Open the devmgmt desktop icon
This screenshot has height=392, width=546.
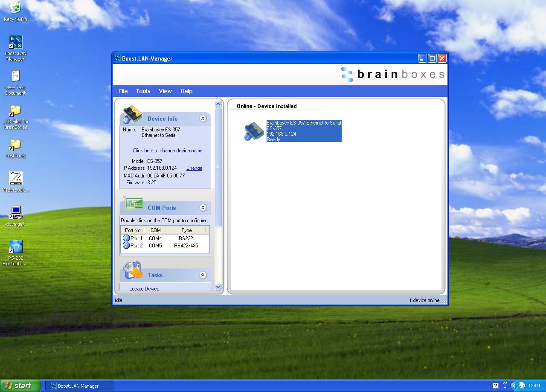(15, 212)
